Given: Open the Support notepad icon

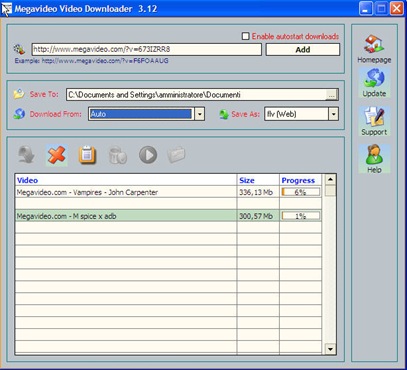Looking at the screenshot, I should [374, 117].
